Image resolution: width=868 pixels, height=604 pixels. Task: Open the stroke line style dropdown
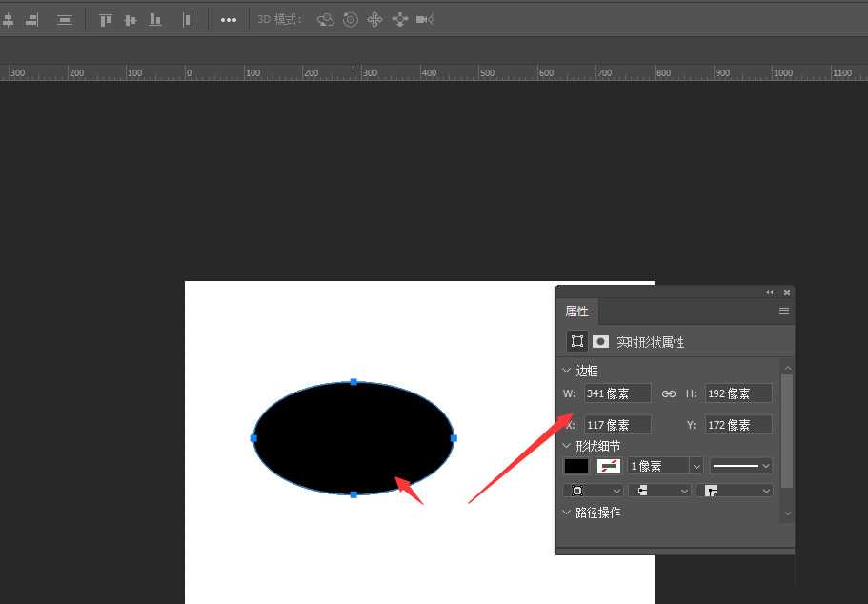[767, 465]
